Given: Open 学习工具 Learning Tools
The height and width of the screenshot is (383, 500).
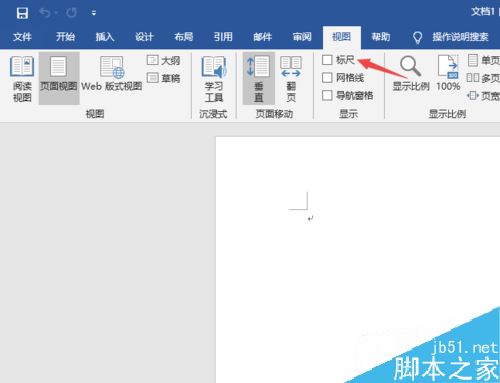Looking at the screenshot, I should tap(214, 79).
